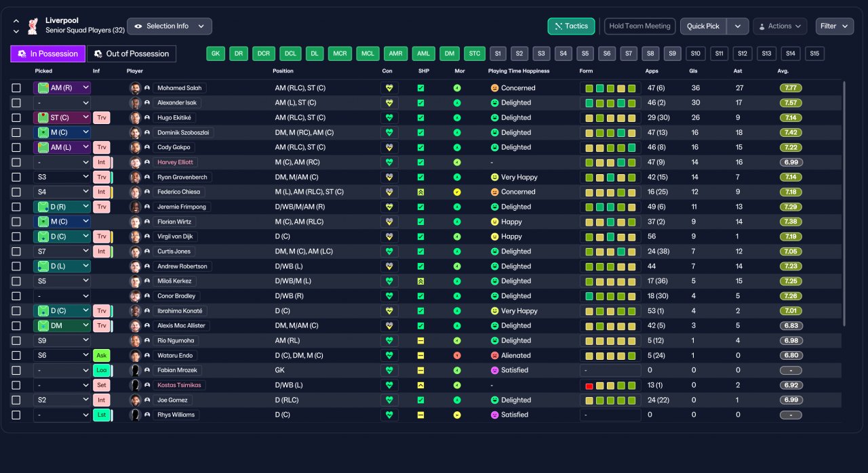Switch to the In Possession tab
The height and width of the screenshot is (473, 868).
47,54
